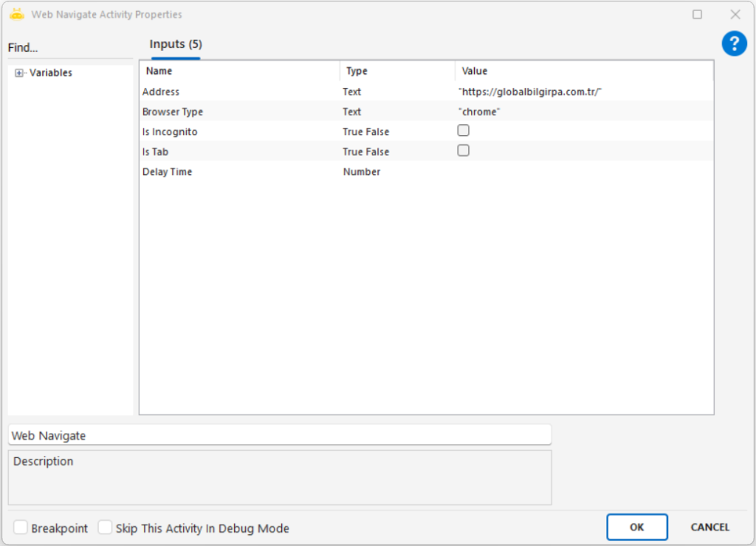This screenshot has width=756, height=546.
Task: Click the blue help question mark icon
Action: [x=734, y=44]
